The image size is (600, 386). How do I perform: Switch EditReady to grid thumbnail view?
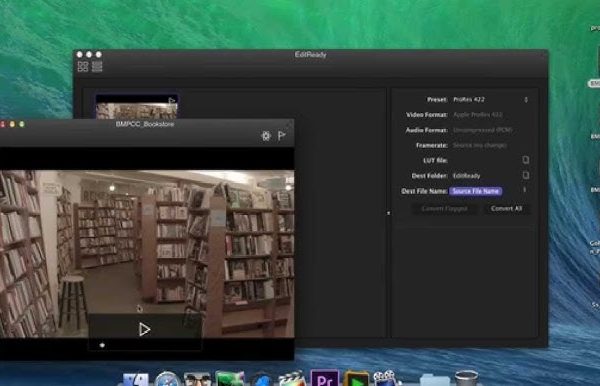click(83, 67)
